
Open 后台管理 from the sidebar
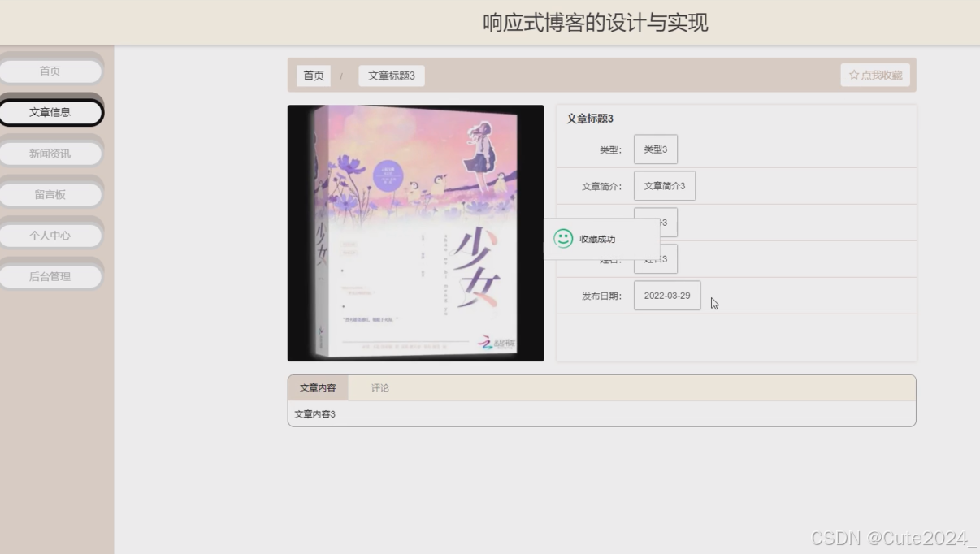(50, 276)
